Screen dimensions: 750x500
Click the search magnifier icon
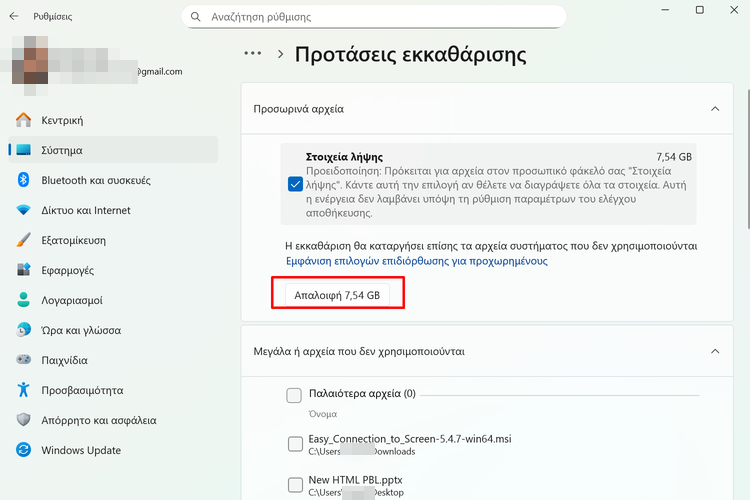click(x=195, y=17)
